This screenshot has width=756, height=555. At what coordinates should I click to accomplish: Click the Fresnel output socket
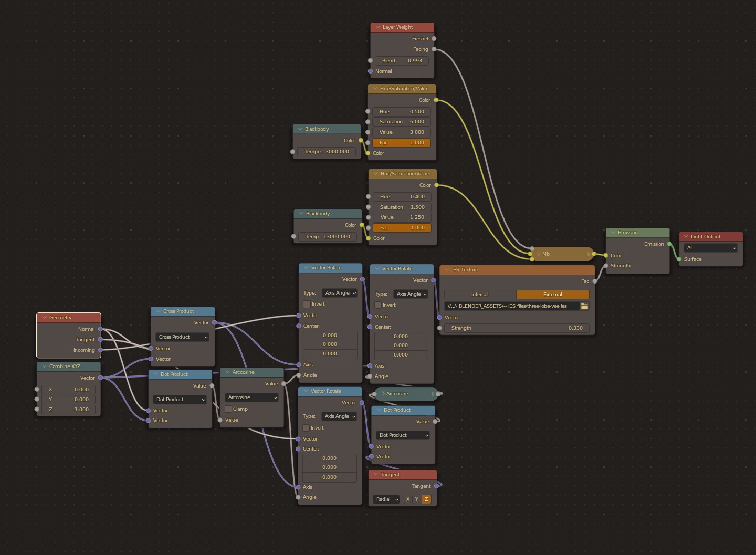click(x=434, y=38)
